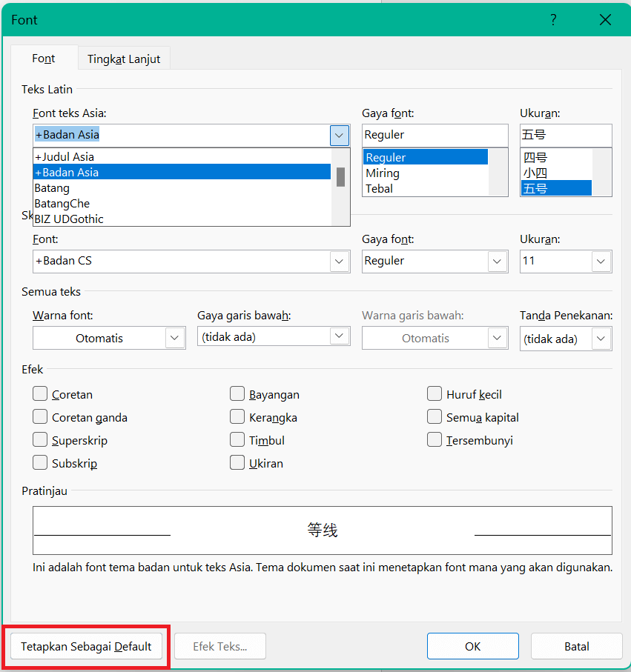Image resolution: width=631 pixels, height=672 pixels.
Task: Switch to the Tingkat Lanjut tab
Action: [124, 59]
